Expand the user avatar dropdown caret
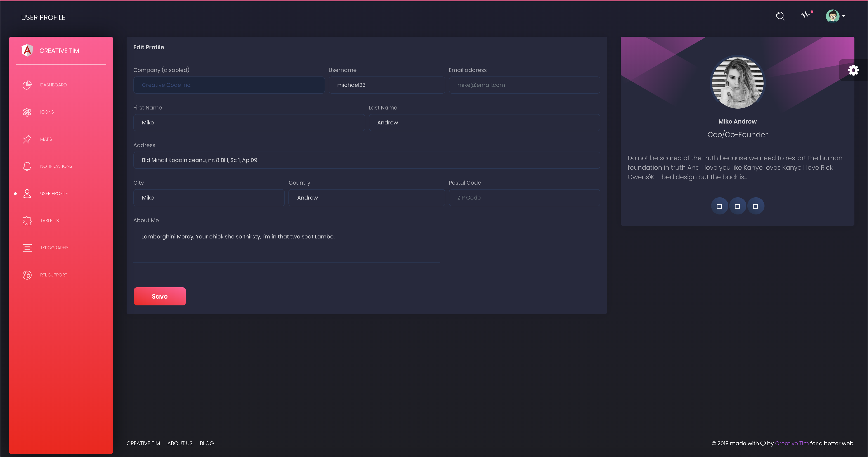Screen dimensions: 868x457 pos(843,16)
